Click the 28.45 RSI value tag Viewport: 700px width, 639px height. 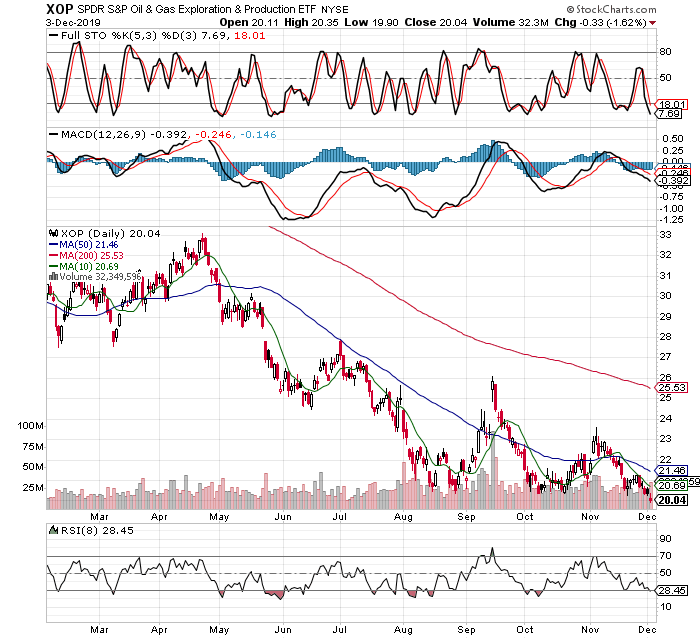pyautogui.click(x=671, y=590)
